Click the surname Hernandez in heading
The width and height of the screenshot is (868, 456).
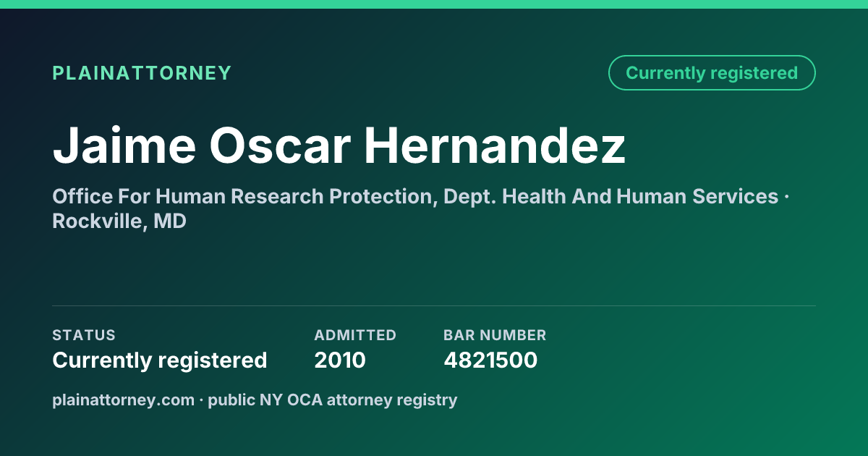pyautogui.click(x=494, y=145)
